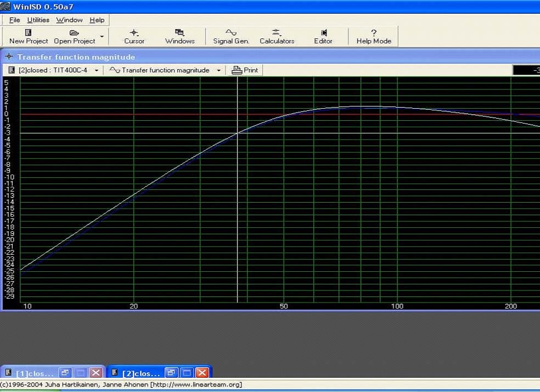This screenshot has width=540, height=392.
Task: Open the Windows toolbar icon
Action: pos(179,33)
